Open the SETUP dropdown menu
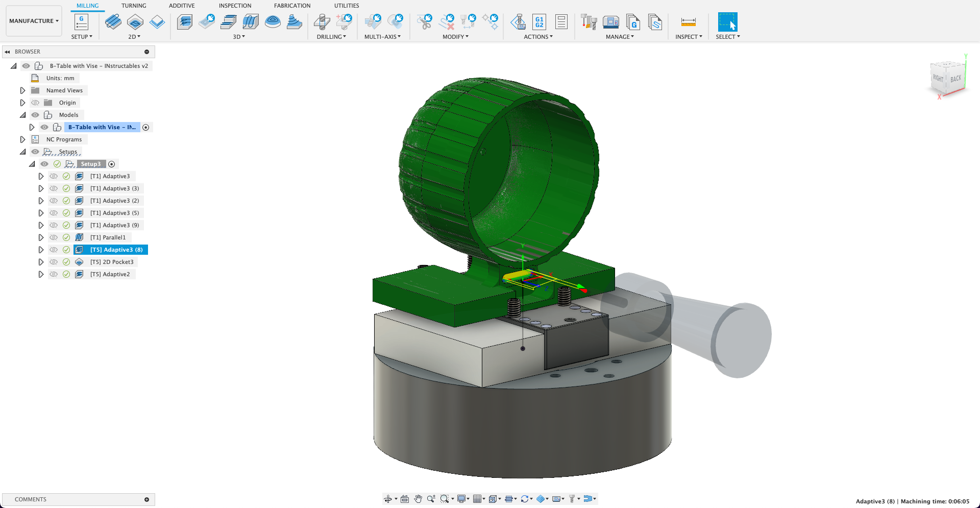The width and height of the screenshot is (980, 508). (82, 37)
